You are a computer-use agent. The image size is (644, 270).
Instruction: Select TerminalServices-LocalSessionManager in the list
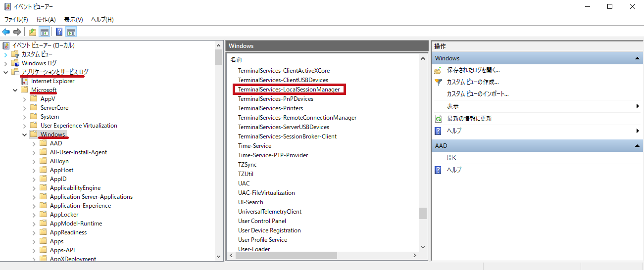289,90
